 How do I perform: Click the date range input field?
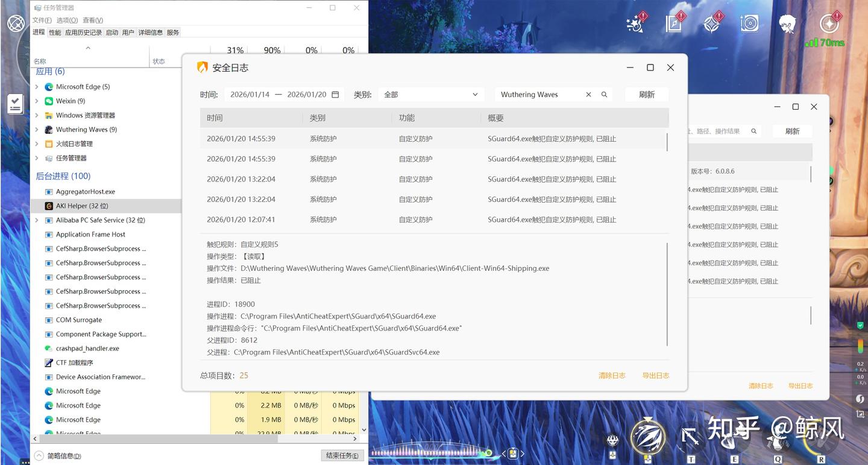tap(284, 95)
